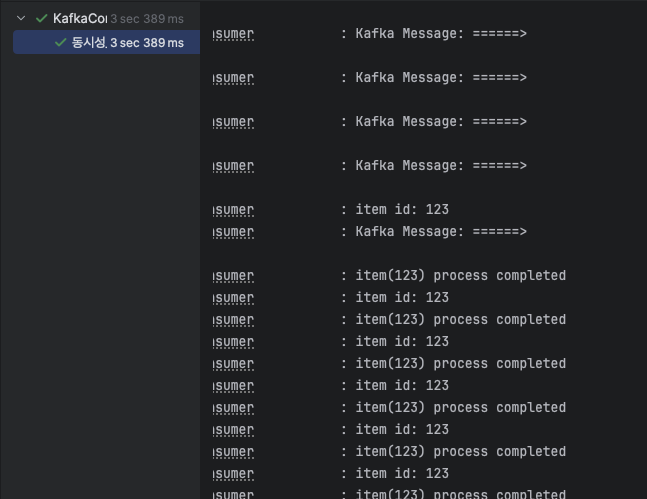Click the fourth Kafka Message log line
647x499 pixels.
point(440,166)
